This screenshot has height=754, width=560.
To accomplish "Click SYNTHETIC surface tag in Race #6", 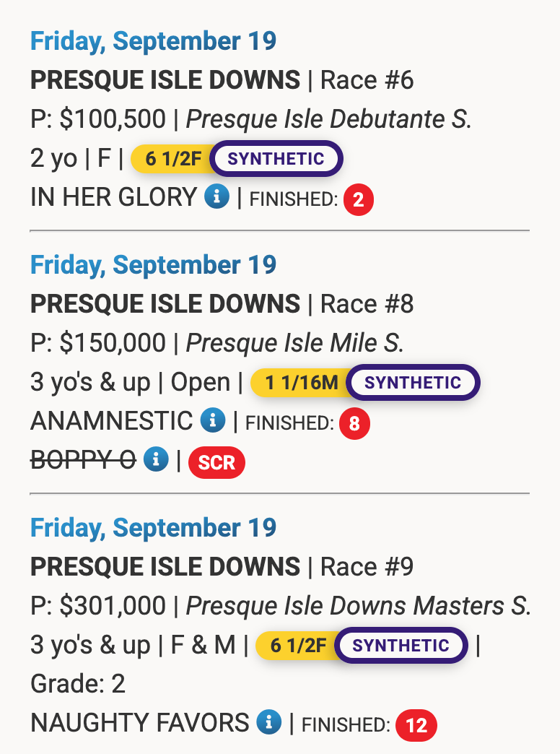I will click(x=276, y=159).
